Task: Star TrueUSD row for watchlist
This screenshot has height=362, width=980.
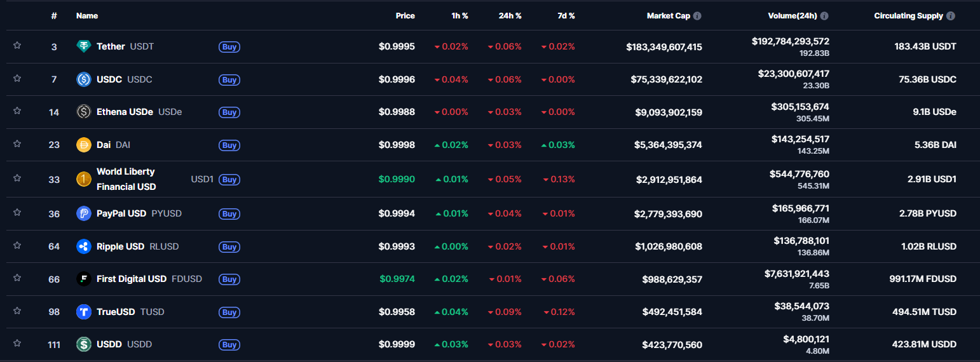Action: [17, 311]
